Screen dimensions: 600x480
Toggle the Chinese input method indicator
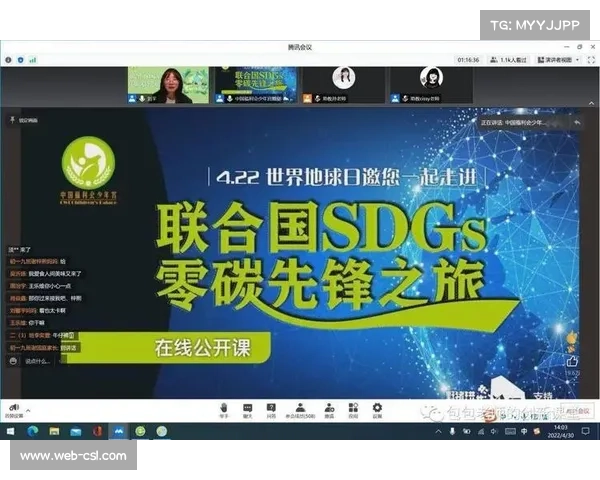click(x=524, y=432)
